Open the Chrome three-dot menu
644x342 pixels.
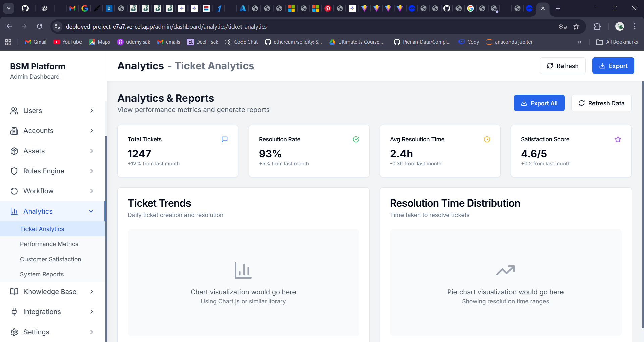[x=635, y=26]
